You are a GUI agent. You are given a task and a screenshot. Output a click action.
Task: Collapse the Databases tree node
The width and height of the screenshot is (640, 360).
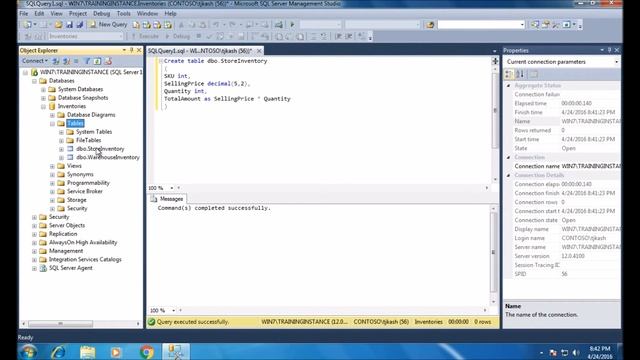tap(34, 81)
